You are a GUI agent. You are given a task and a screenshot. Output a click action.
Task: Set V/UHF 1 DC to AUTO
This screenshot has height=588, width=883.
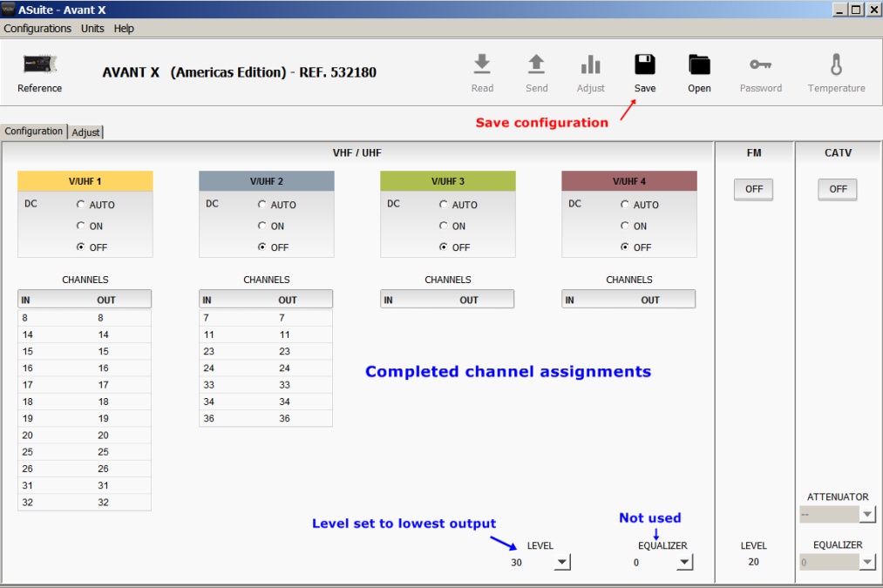click(x=81, y=205)
